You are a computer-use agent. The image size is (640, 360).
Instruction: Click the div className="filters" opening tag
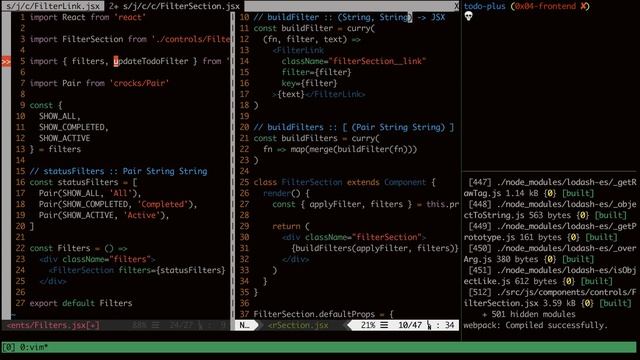pos(97,260)
